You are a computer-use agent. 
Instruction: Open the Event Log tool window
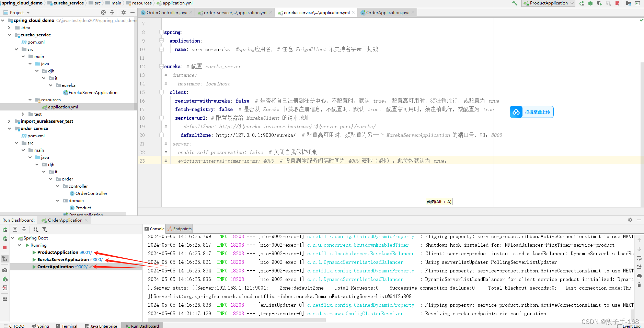tap(629, 326)
